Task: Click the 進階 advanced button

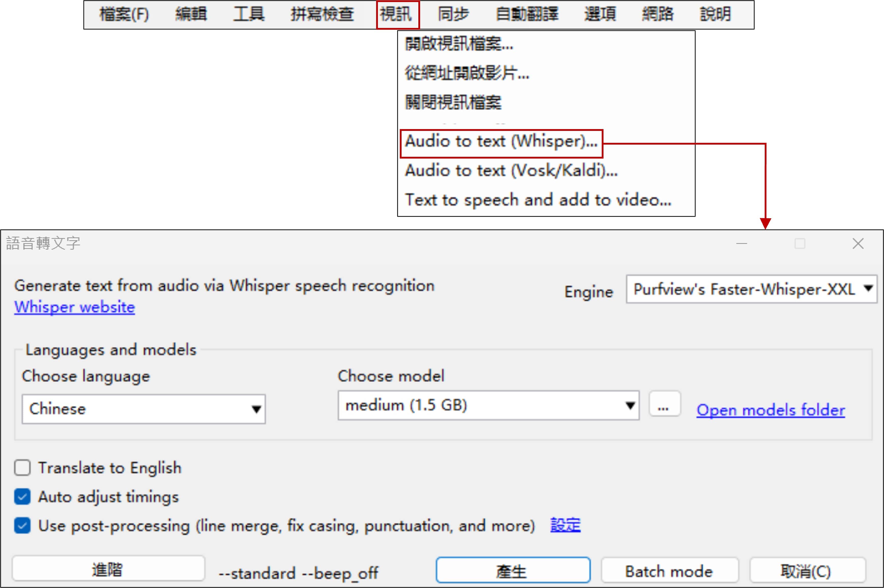Action: (x=108, y=569)
